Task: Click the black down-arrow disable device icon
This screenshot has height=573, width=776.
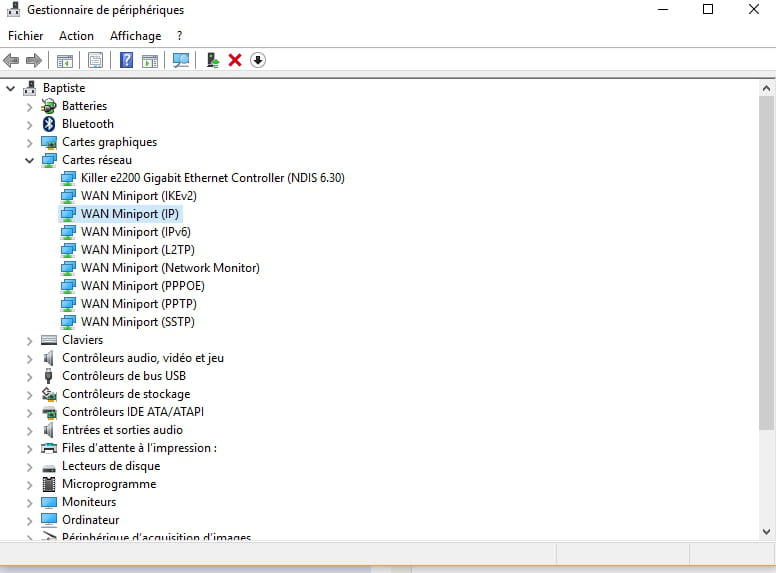Action: 258,60
